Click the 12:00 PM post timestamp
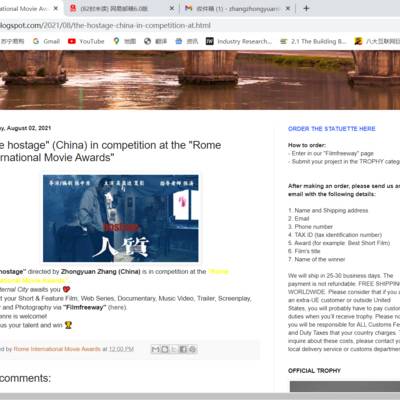The image size is (400, 400). coord(121,349)
